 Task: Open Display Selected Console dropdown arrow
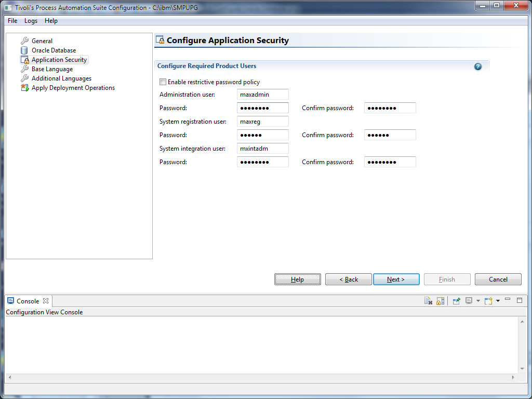point(478,301)
